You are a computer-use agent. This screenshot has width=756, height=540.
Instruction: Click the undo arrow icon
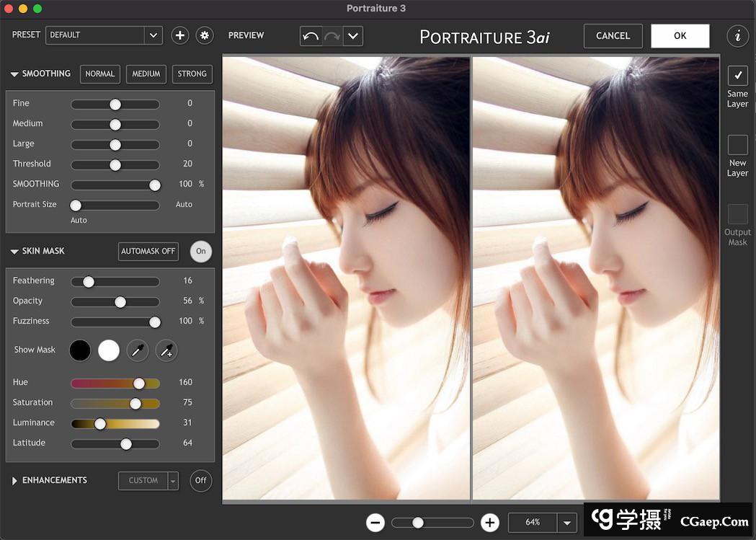point(311,36)
